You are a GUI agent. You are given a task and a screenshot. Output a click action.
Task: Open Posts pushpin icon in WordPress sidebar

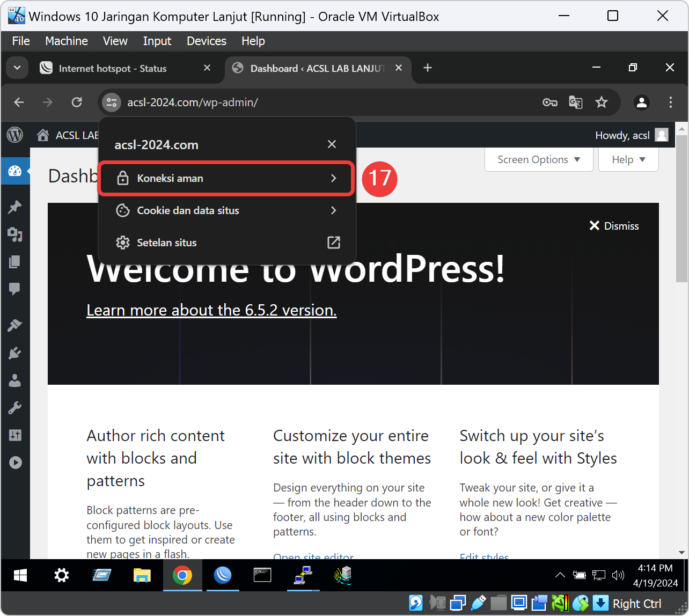[14, 207]
